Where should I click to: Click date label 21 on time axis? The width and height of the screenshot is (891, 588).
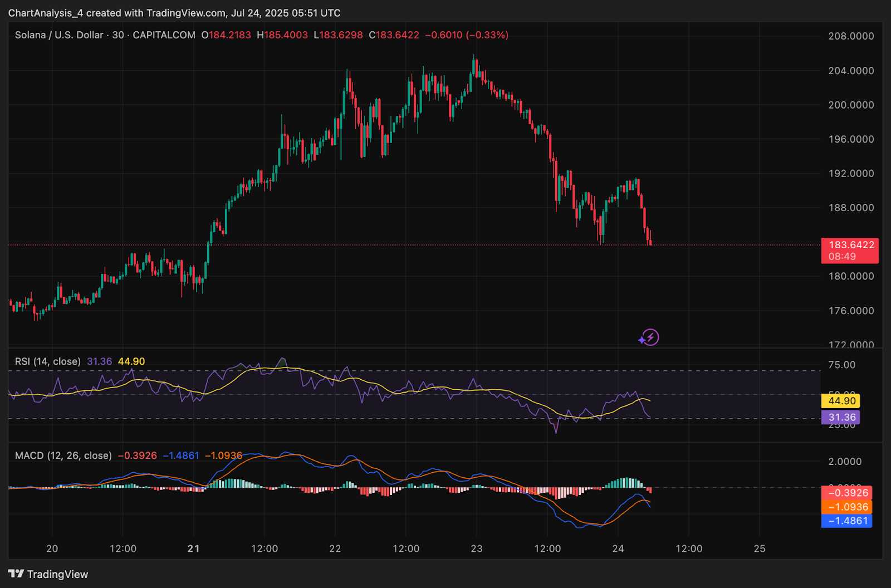point(193,548)
